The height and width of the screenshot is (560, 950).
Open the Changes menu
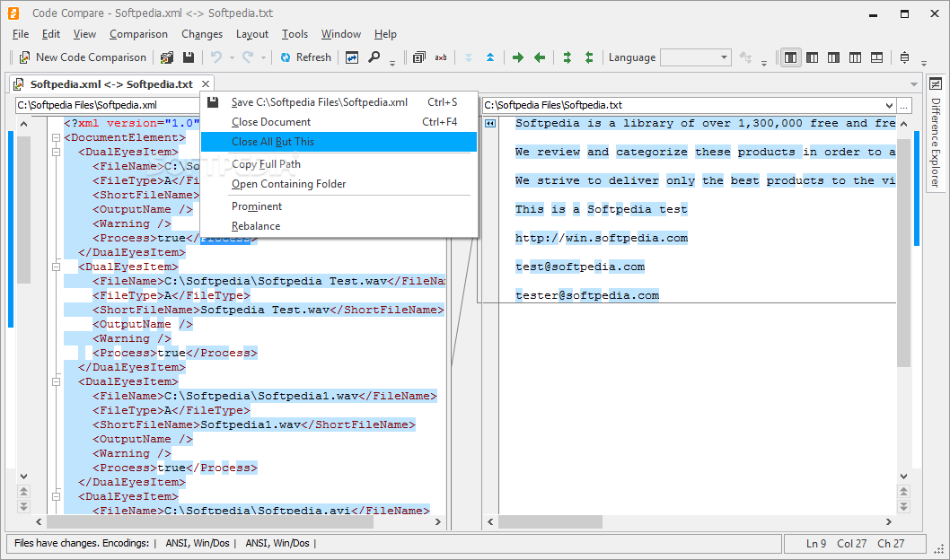202,34
